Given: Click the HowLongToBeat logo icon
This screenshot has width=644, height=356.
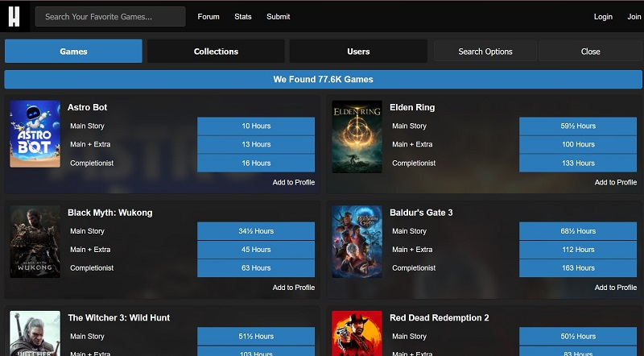Looking at the screenshot, I should point(14,16).
